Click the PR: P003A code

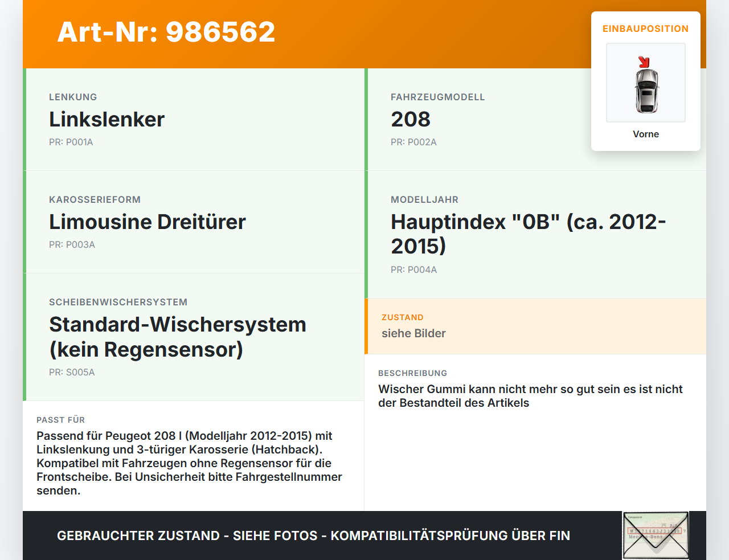[72, 244]
